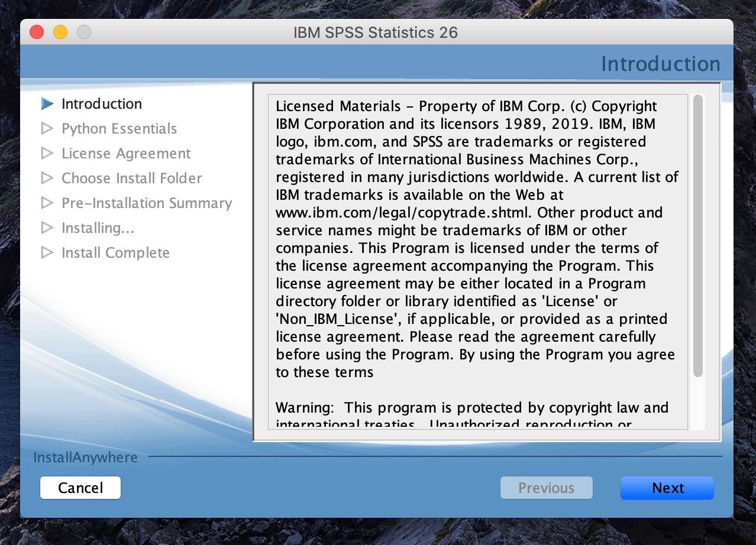The width and height of the screenshot is (756, 545).
Task: Select the Python Essentials step label
Action: click(119, 129)
